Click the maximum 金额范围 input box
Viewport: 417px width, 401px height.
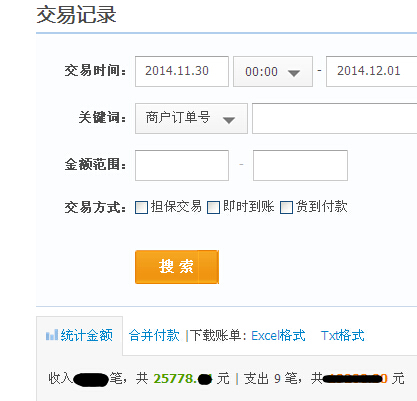(x=300, y=165)
